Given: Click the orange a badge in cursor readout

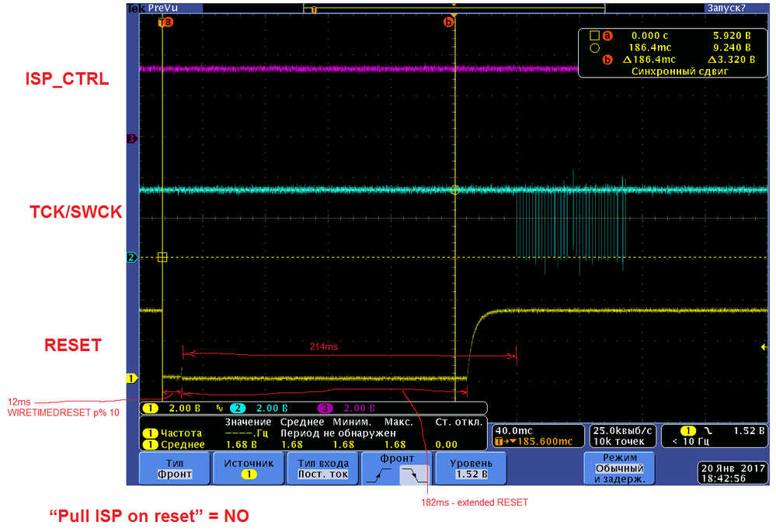Looking at the screenshot, I should tap(607, 36).
